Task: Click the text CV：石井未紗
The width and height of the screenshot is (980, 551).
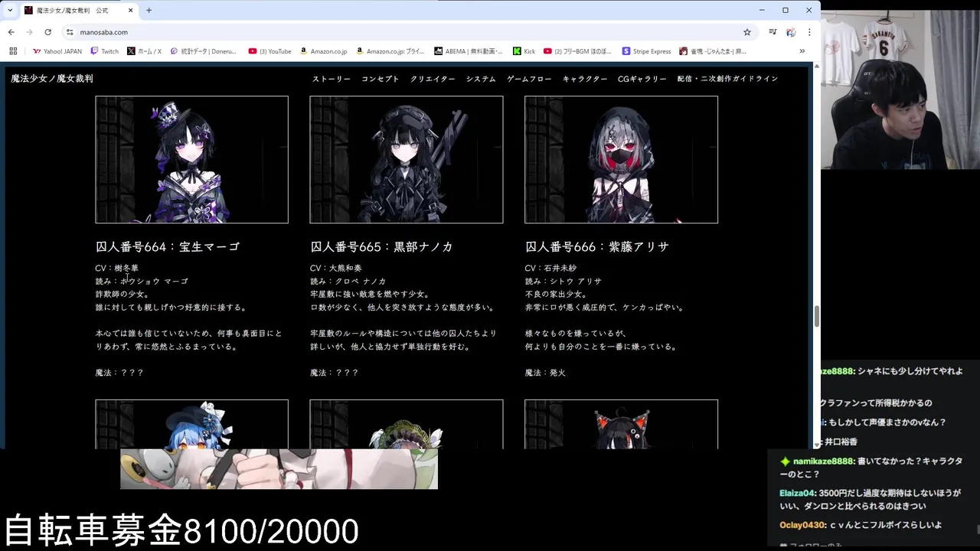Action: (551, 268)
